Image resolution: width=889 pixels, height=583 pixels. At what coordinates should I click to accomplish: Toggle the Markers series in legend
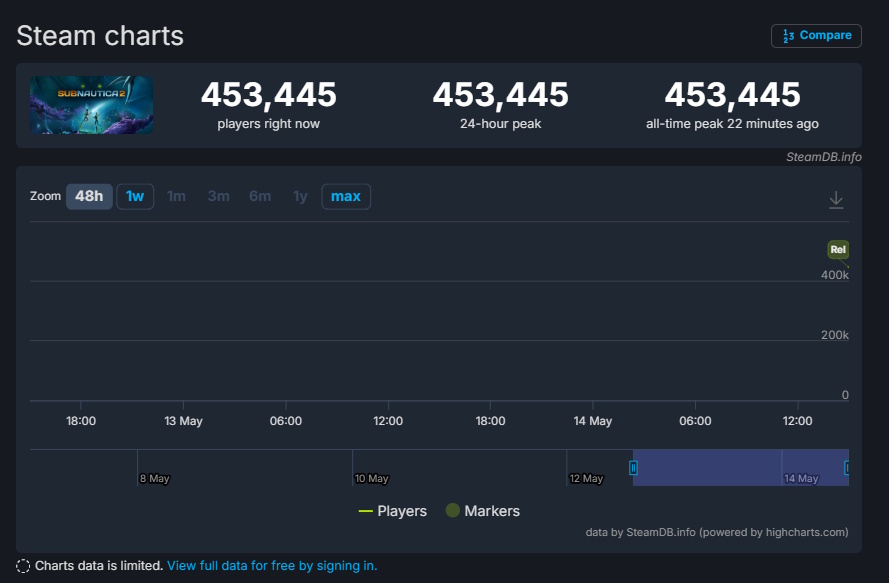[x=482, y=511]
